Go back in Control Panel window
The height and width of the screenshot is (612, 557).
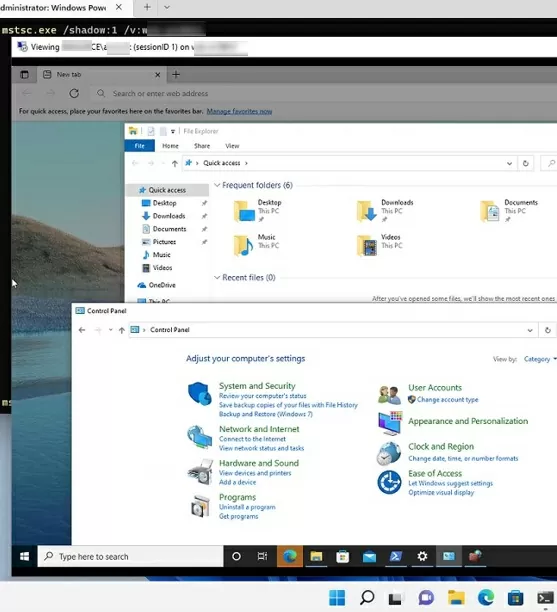82,330
